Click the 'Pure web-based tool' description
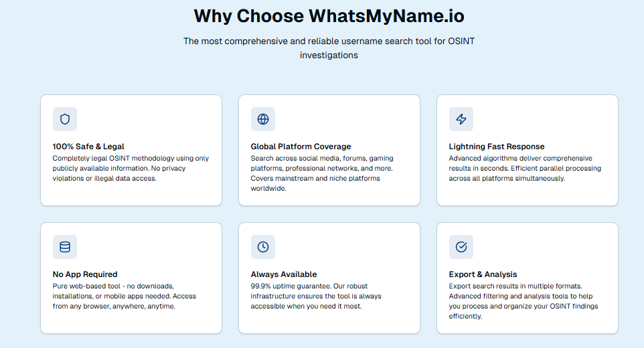The width and height of the screenshot is (644, 348). (125, 296)
